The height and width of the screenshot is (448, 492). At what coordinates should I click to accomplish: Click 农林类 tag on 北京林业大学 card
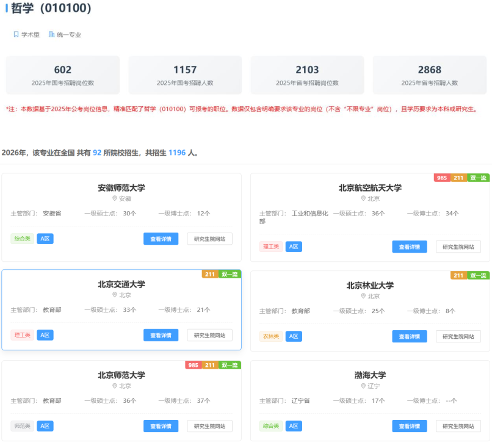tap(271, 336)
